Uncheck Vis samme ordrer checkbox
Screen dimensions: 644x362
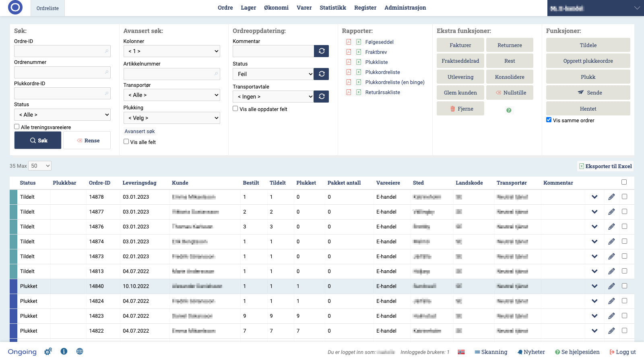pyautogui.click(x=549, y=120)
